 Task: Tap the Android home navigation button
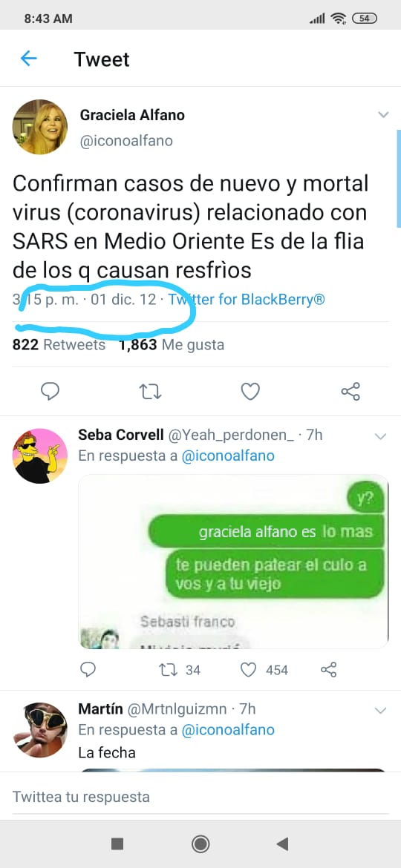click(200, 844)
